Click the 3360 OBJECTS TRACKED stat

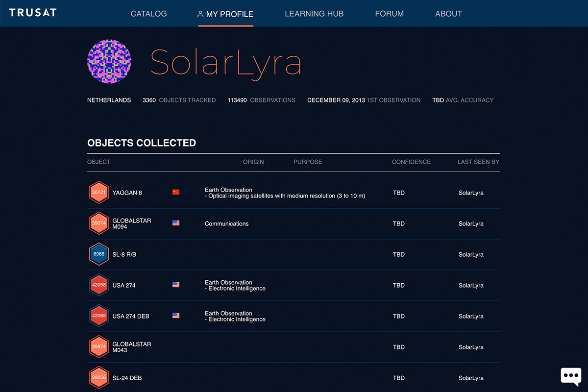(179, 100)
